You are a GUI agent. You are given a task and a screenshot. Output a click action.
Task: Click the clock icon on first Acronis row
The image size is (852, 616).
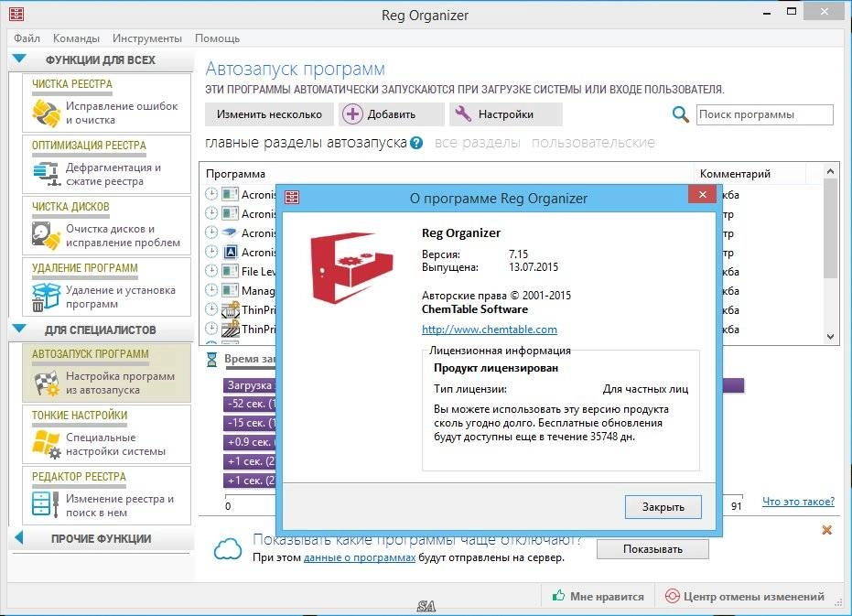(211, 194)
